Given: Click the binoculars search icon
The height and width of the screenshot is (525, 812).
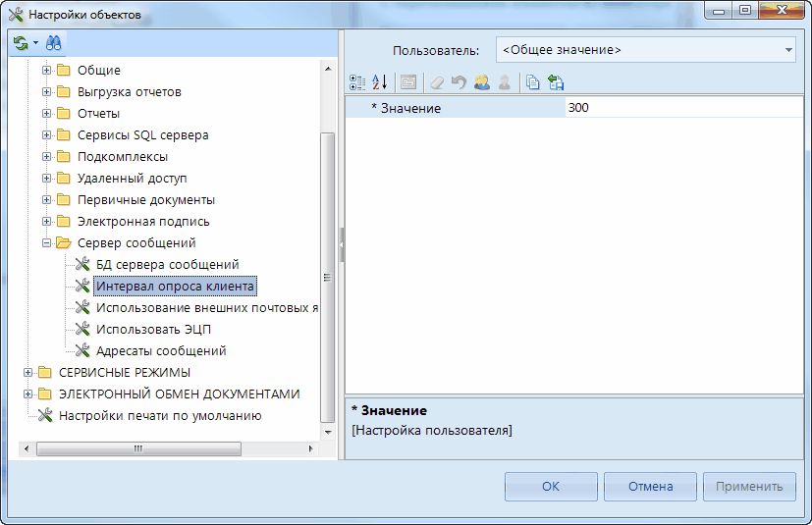Looking at the screenshot, I should tap(53, 43).
